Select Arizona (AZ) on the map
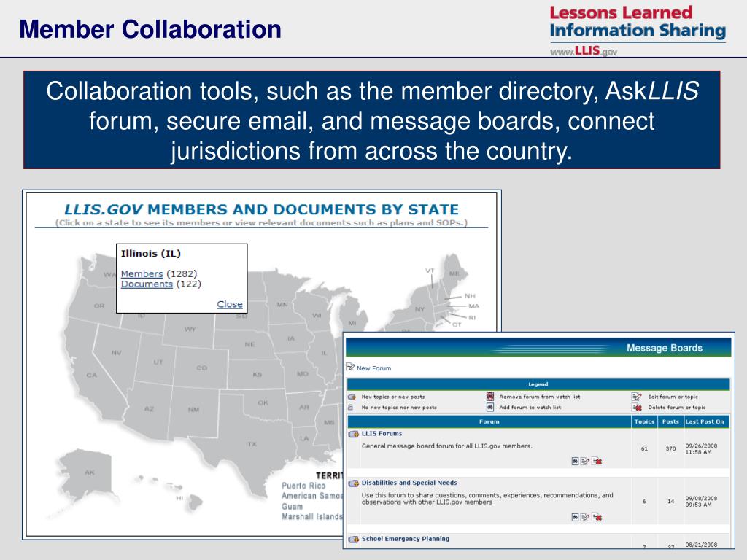Screen dimensions: 747x560 (x=149, y=408)
